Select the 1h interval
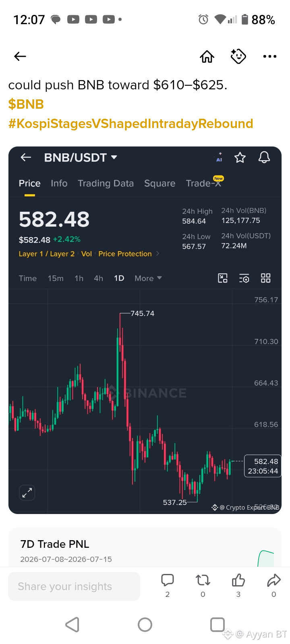This screenshot has height=644, width=290. point(79,279)
